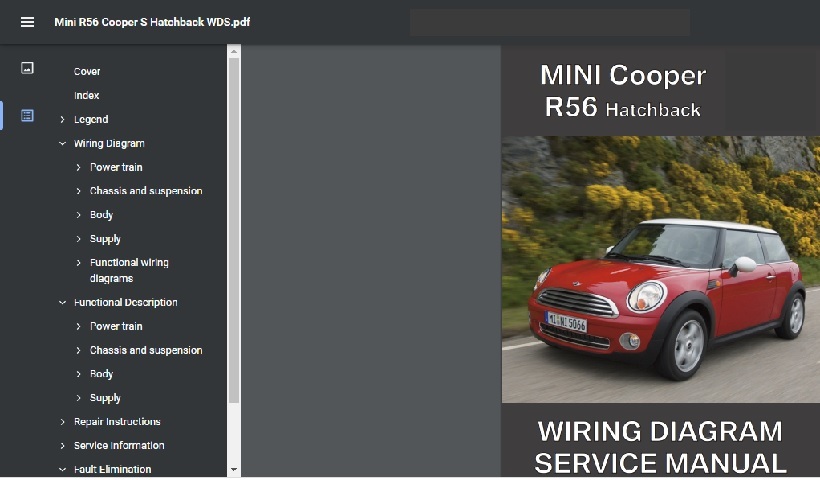Image resolution: width=820 pixels, height=480 pixels.
Task: Open Supply text under Functional Description
Action: 105,398
